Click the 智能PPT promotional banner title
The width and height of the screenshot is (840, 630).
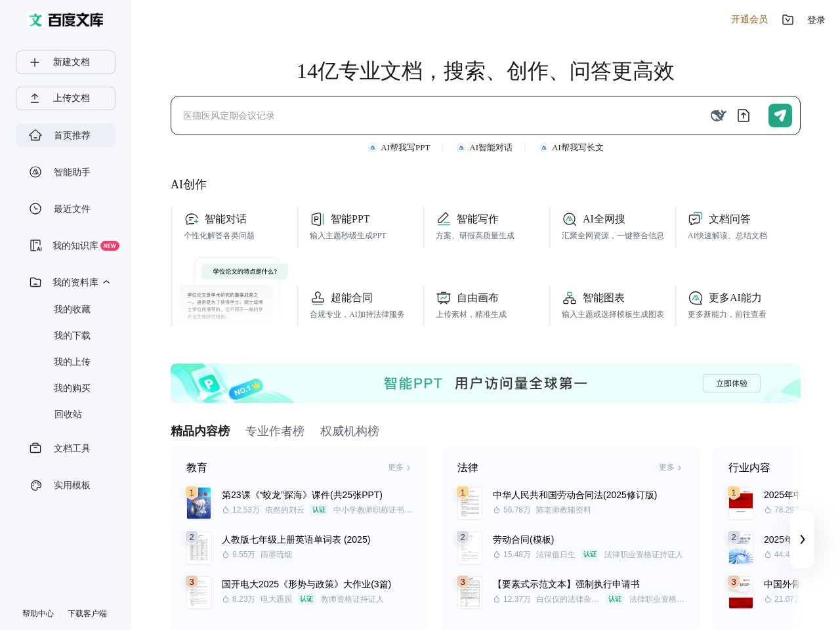point(486,383)
